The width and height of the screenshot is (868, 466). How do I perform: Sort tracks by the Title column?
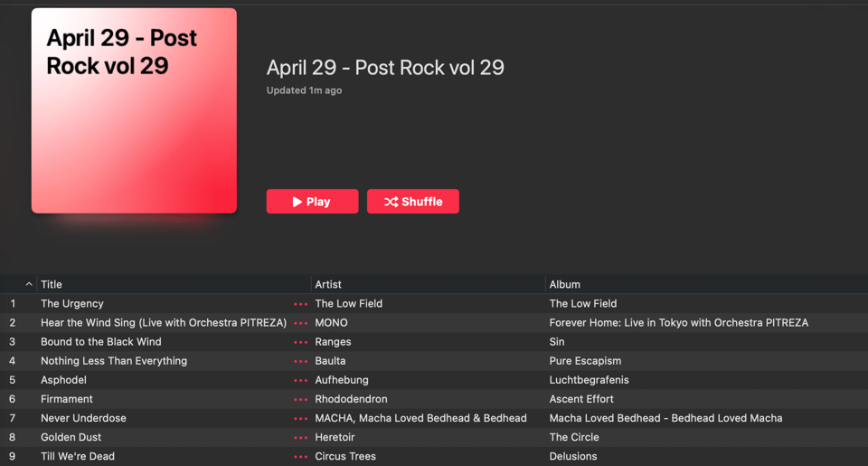click(52, 284)
